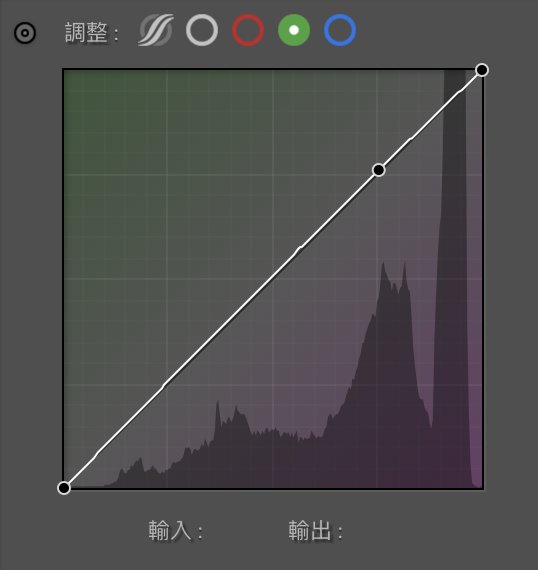
Task: Click the black point handle at bottom-left corner
Action: pos(64,488)
